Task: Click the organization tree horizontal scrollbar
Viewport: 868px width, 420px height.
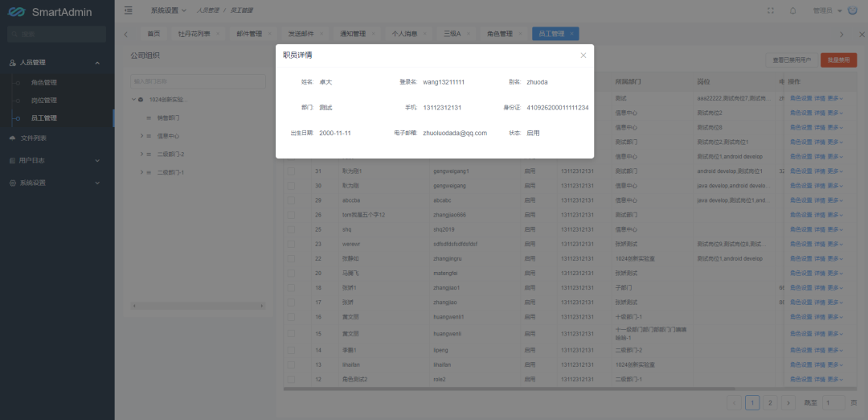Action: point(198,306)
